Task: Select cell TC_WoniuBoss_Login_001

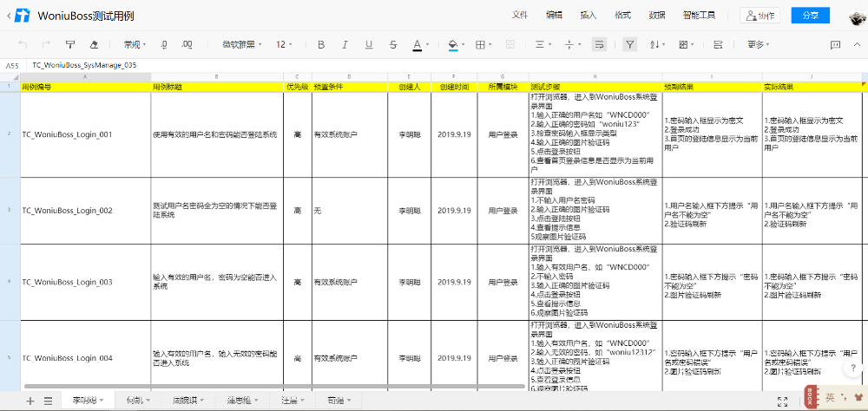Action: click(x=86, y=134)
